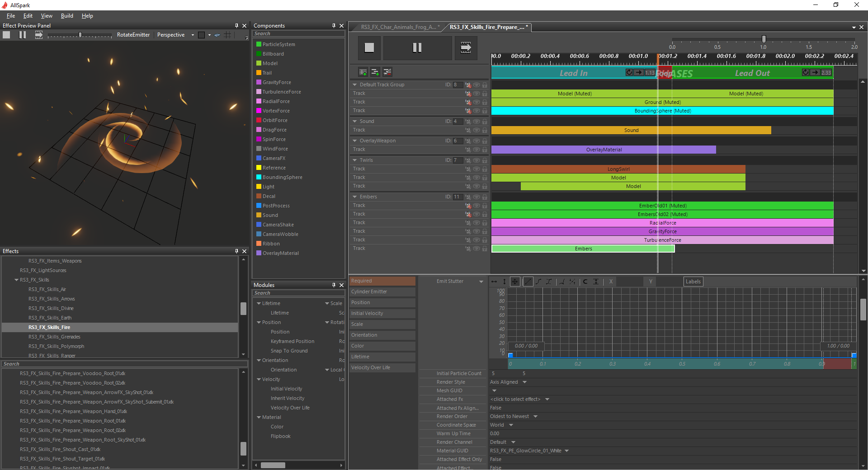Collapse the Twirls track group
Screen dimensions: 868x470
(x=355, y=160)
